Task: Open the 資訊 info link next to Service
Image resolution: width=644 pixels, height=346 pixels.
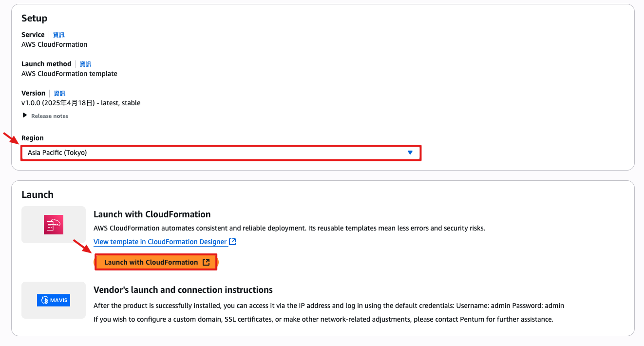Action: pos(58,35)
